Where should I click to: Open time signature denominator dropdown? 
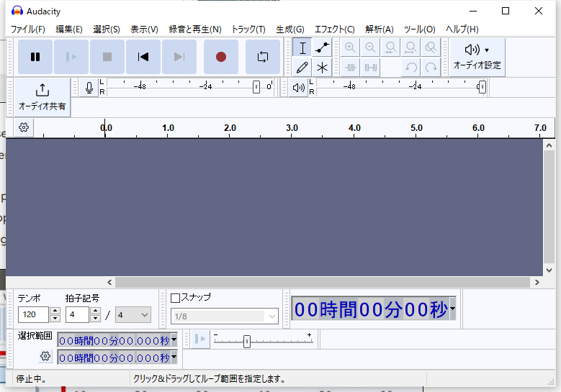pos(133,315)
